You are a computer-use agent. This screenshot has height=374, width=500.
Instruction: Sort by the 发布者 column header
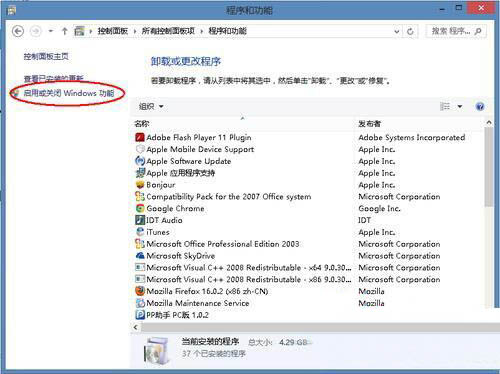tap(369, 124)
